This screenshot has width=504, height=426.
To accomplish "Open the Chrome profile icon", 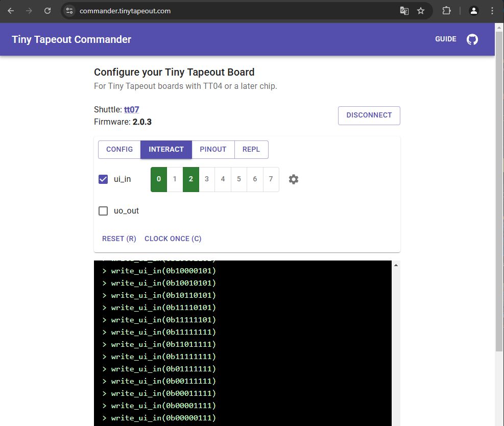I will point(473,10).
